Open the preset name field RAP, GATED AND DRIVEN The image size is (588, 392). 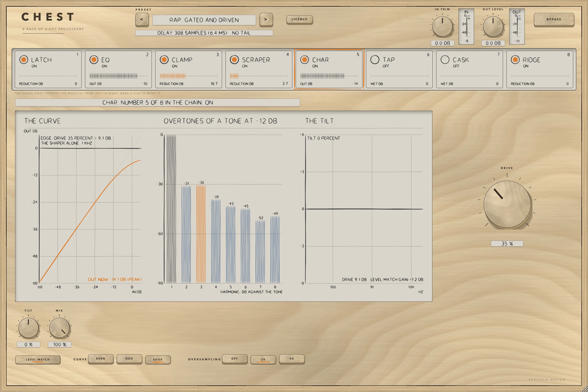[x=204, y=20]
